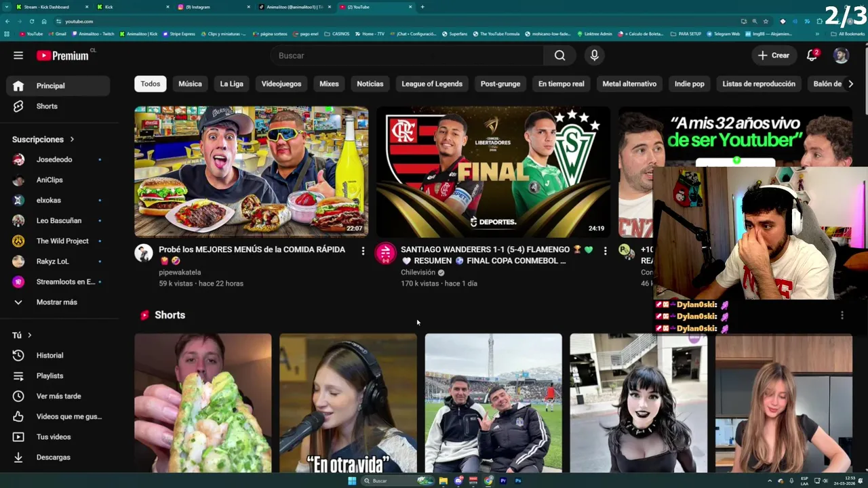Open Photoshop from taskbar

pos(518,481)
